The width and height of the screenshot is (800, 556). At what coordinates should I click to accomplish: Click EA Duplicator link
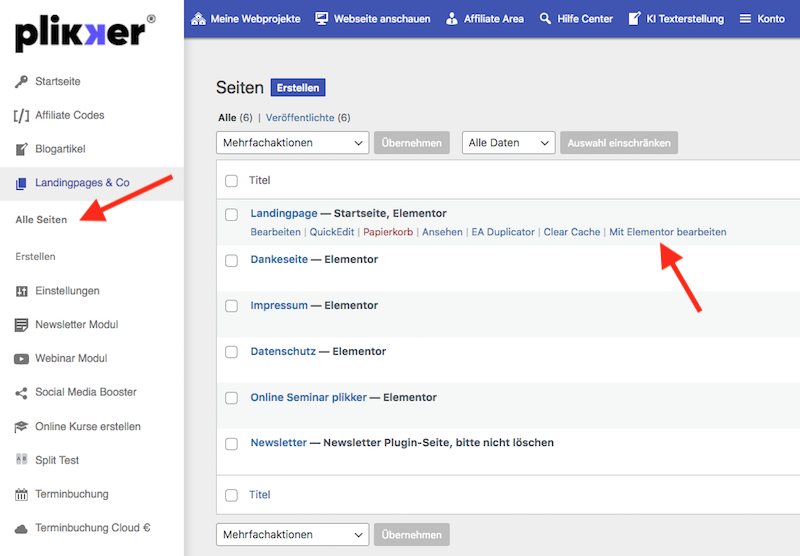pos(503,232)
